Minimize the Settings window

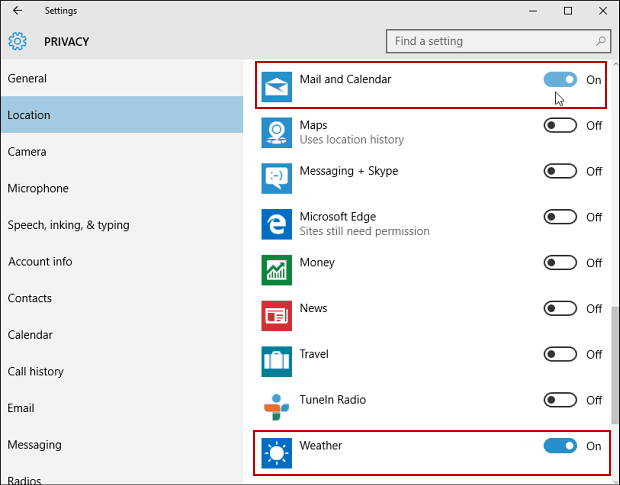pyautogui.click(x=533, y=11)
